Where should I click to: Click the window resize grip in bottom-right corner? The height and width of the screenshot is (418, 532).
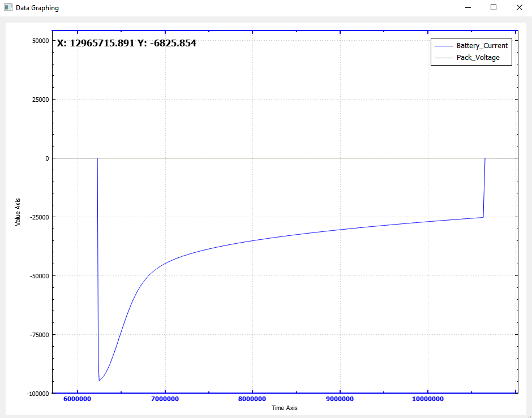point(529,415)
